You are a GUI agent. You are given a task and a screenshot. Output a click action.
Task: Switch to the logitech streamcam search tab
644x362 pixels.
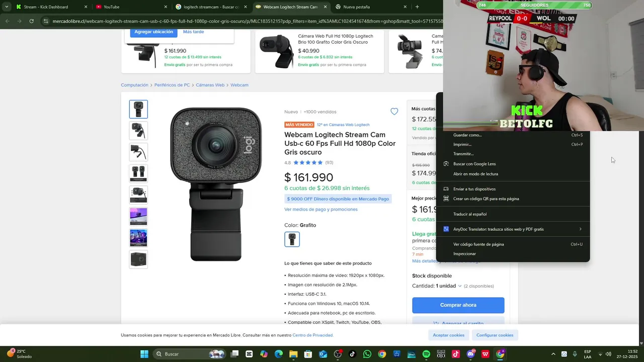click(210, 7)
